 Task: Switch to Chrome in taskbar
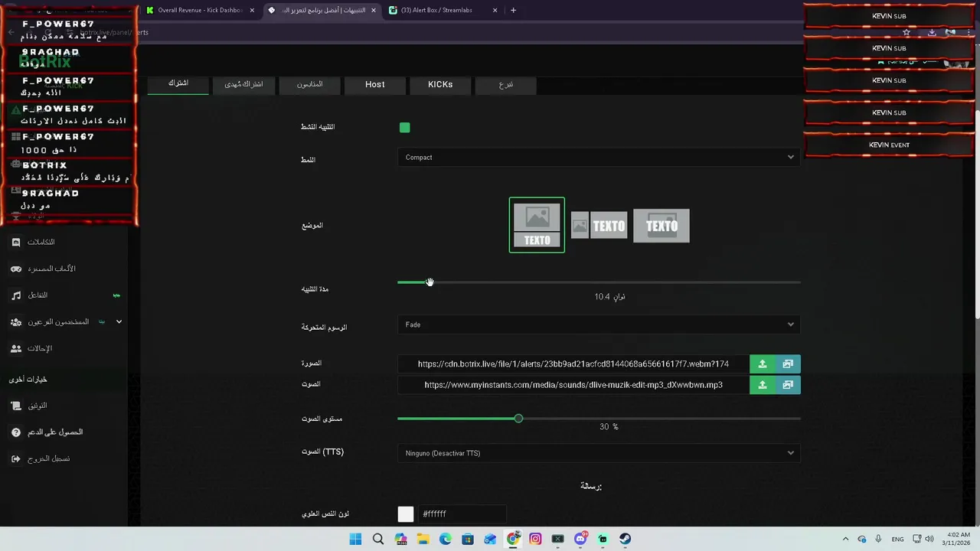[x=513, y=540]
